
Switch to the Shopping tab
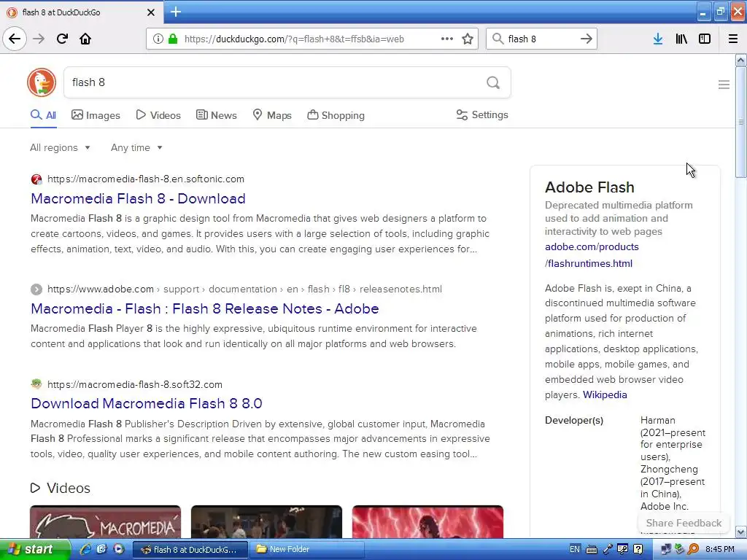pos(336,115)
